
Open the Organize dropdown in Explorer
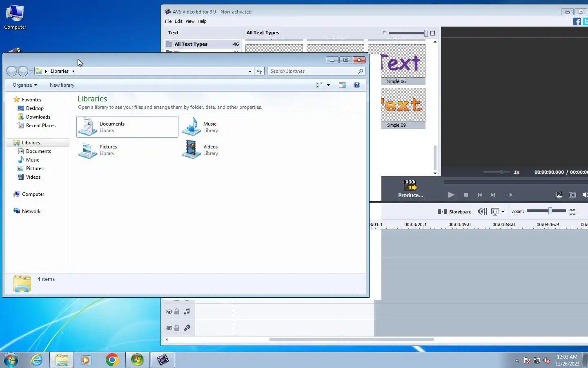click(25, 85)
